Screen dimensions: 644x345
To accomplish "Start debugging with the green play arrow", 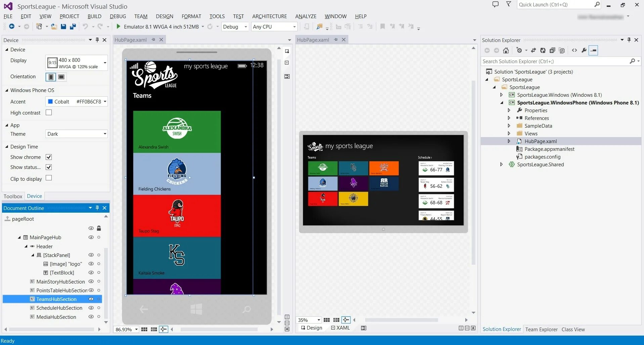I will click(118, 27).
